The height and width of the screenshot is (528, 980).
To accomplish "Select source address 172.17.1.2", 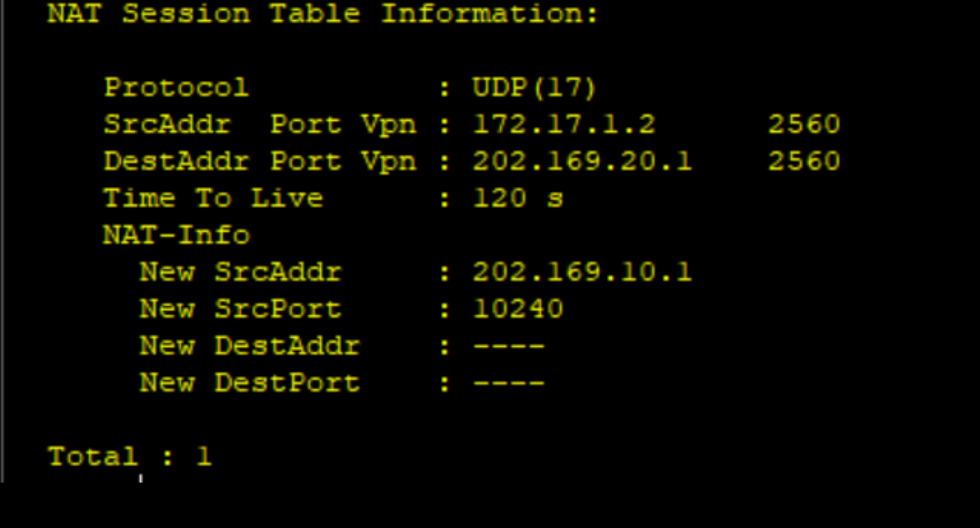I will tap(564, 125).
